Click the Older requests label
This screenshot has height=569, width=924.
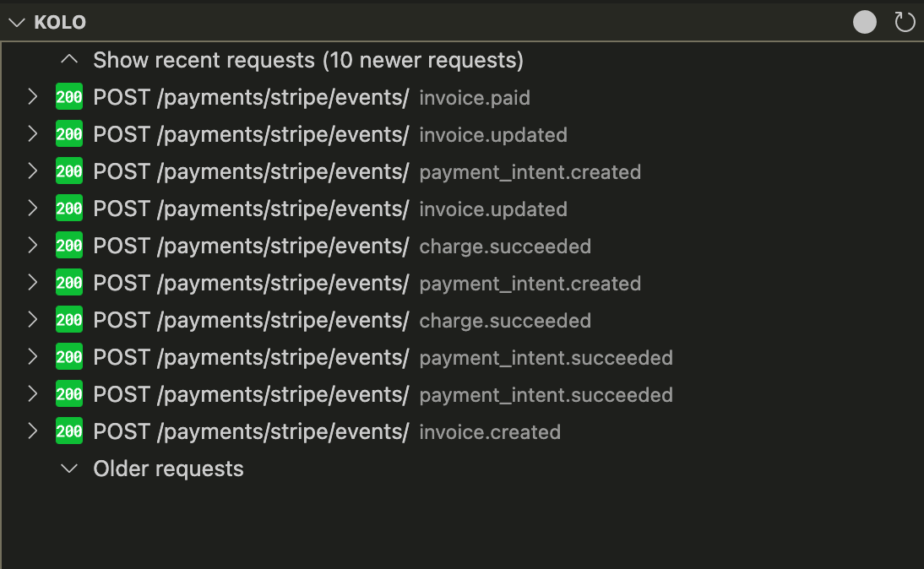[x=168, y=469]
